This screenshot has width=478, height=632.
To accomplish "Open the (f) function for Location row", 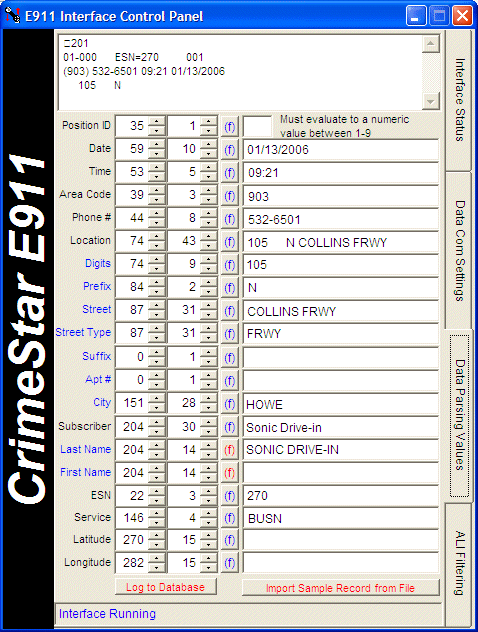I will click(229, 242).
